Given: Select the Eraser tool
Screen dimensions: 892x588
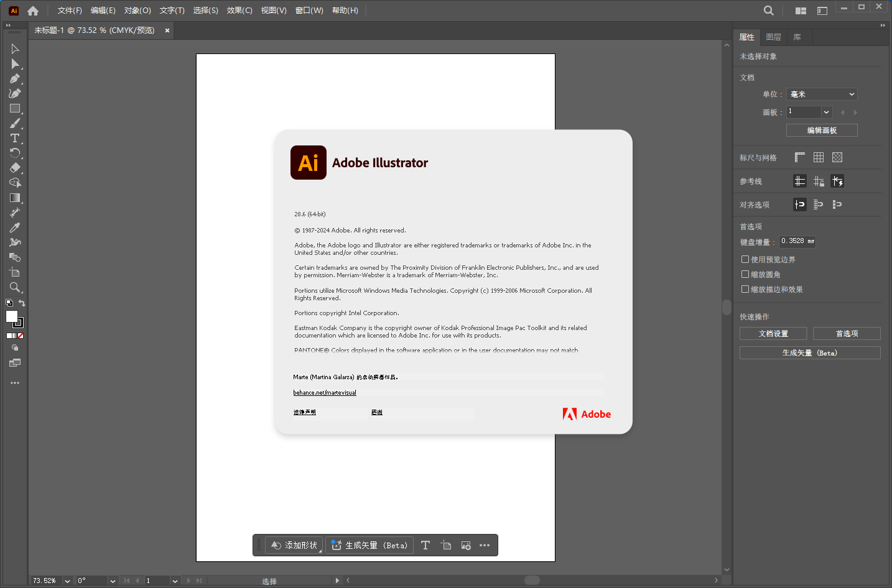Looking at the screenshot, I should pos(15,168).
